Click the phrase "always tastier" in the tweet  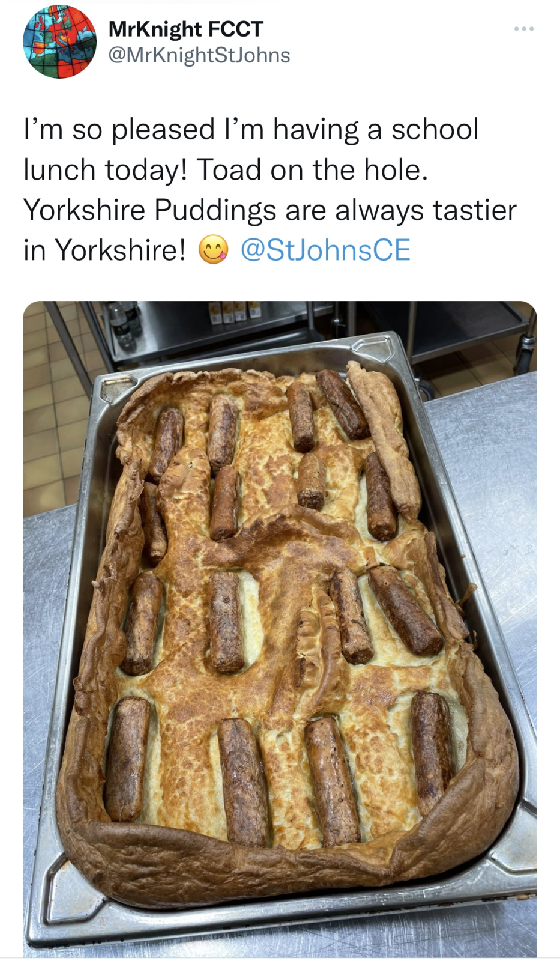[x=426, y=210]
